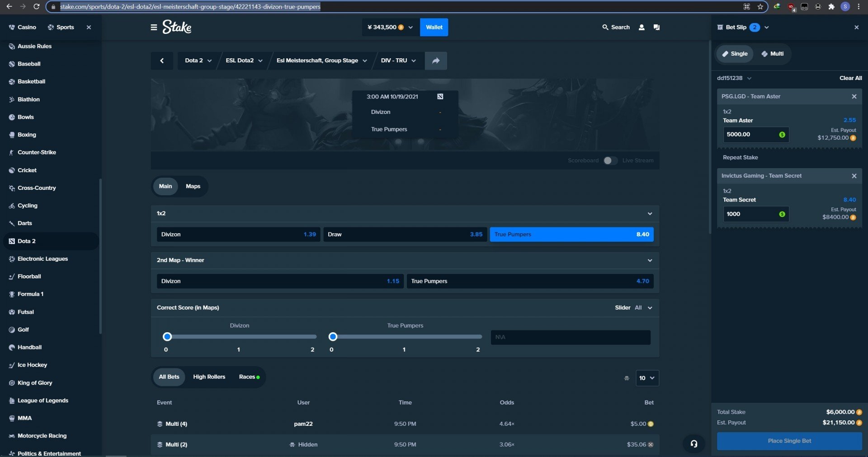Select Divizon 1.39 in 1x2
Screen dimensions: 868x457
click(238, 235)
